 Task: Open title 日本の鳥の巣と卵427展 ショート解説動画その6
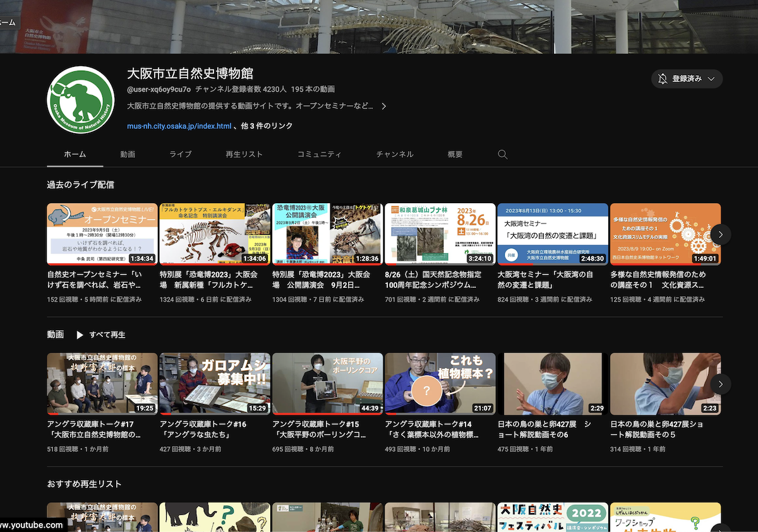coord(544,430)
